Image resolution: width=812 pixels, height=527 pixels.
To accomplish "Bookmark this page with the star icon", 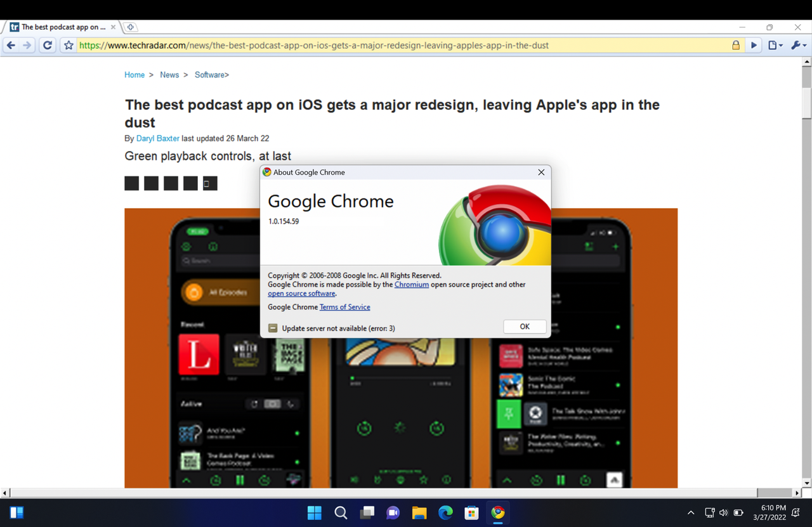I will [69, 46].
